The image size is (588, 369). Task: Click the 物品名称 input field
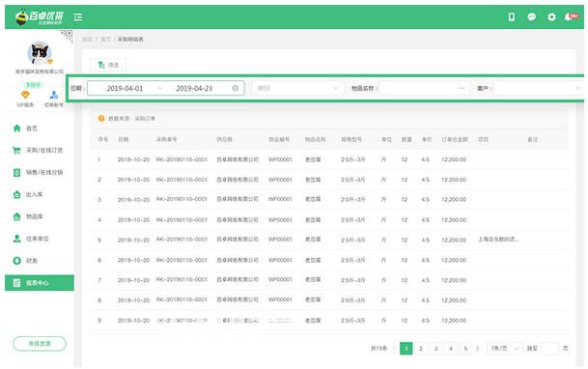tap(424, 88)
